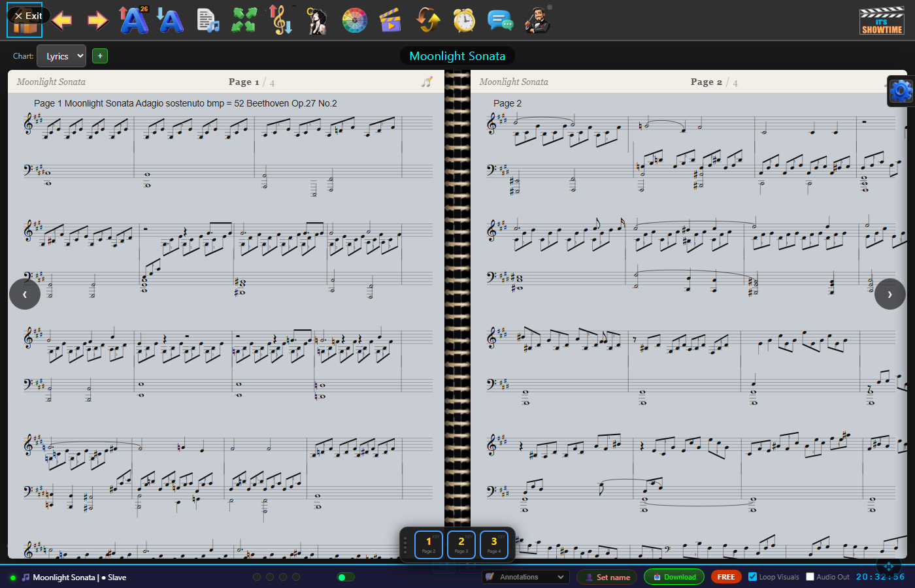Click the 'Page 1 Moonlight Sonata Adagio sostenuto' heading
This screenshot has height=588, width=915.
tap(186, 103)
